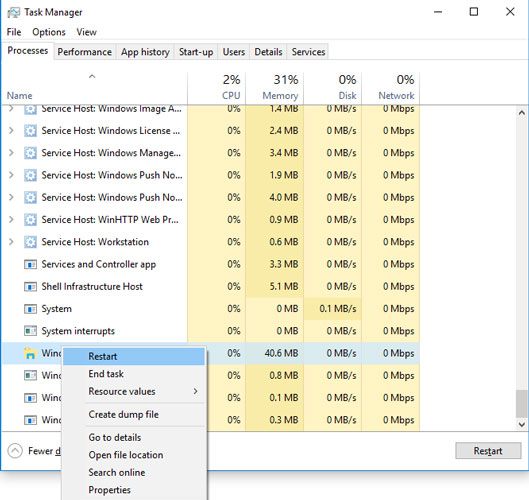Open the Resource values submenu arrow

pyautogui.click(x=196, y=391)
